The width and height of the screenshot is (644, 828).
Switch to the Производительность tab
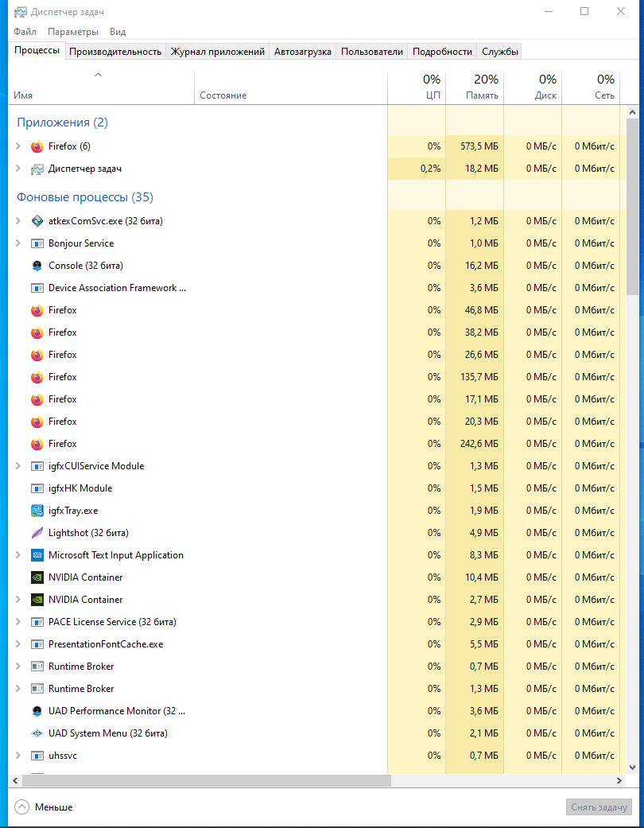click(115, 51)
